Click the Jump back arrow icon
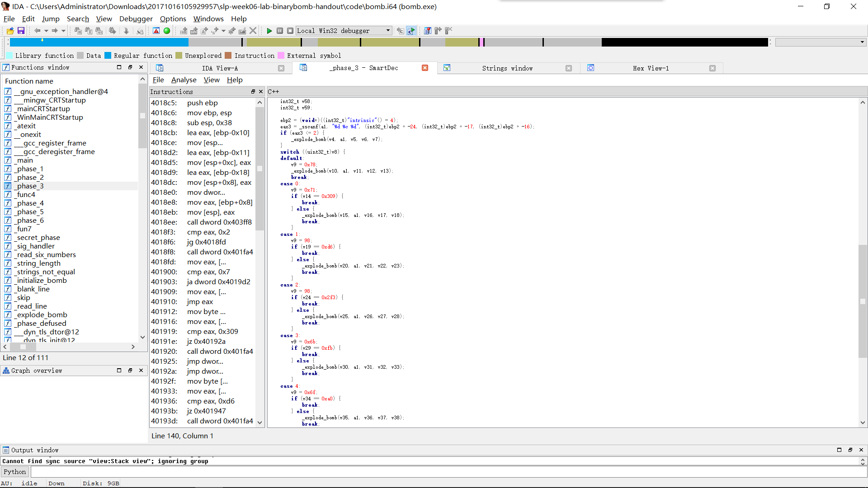This screenshot has height=488, width=868. click(x=37, y=31)
